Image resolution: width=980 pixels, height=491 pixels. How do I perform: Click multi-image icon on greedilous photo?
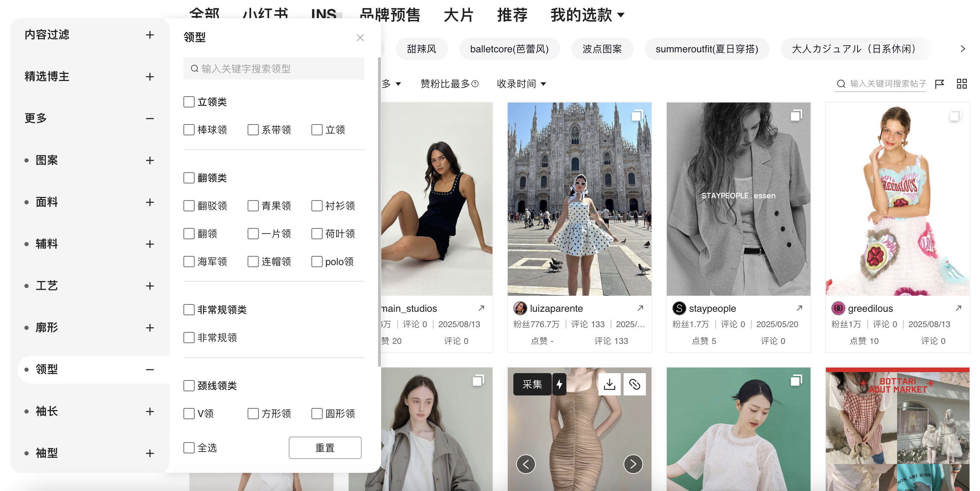tap(955, 115)
